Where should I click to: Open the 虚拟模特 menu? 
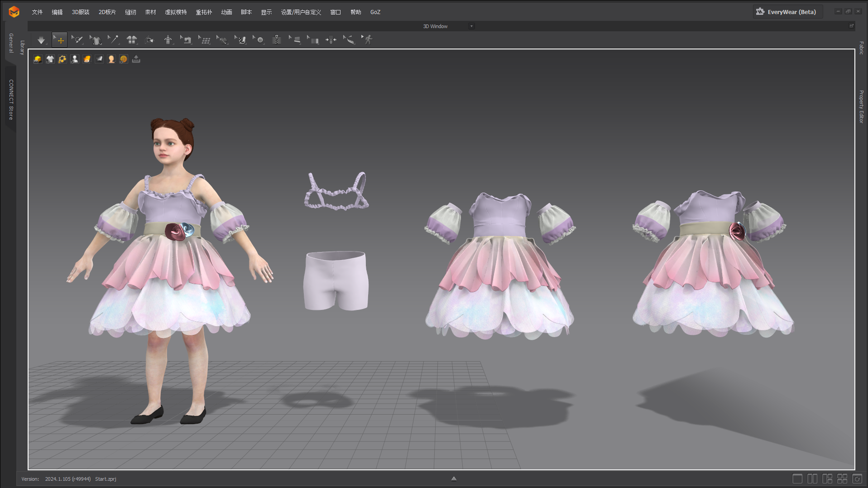[177, 12]
